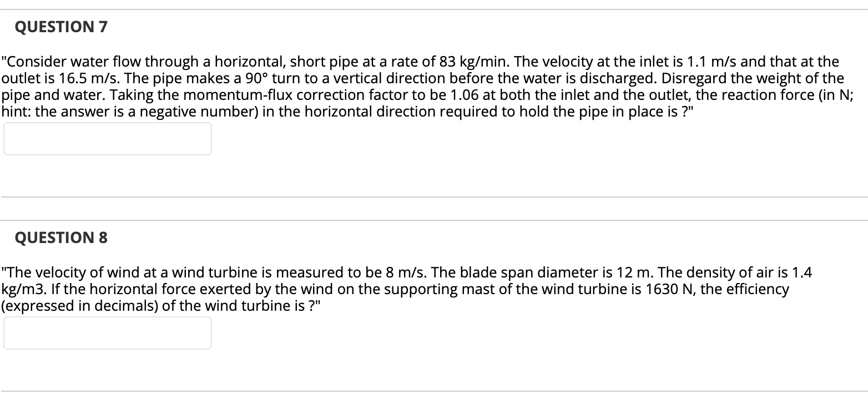Click the divider line below Question 7
The height and width of the screenshot is (394, 868).
(434, 197)
